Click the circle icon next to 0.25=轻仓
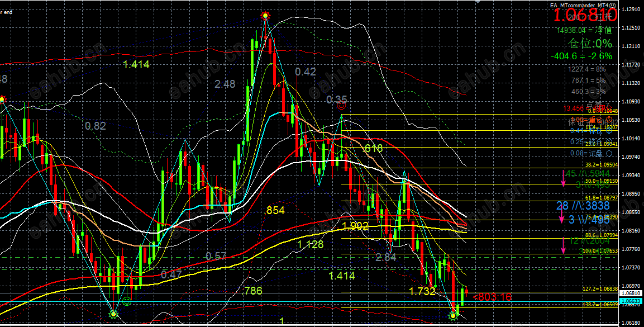Image resolution: width=644 pixels, height=327 pixels. (x=609, y=142)
